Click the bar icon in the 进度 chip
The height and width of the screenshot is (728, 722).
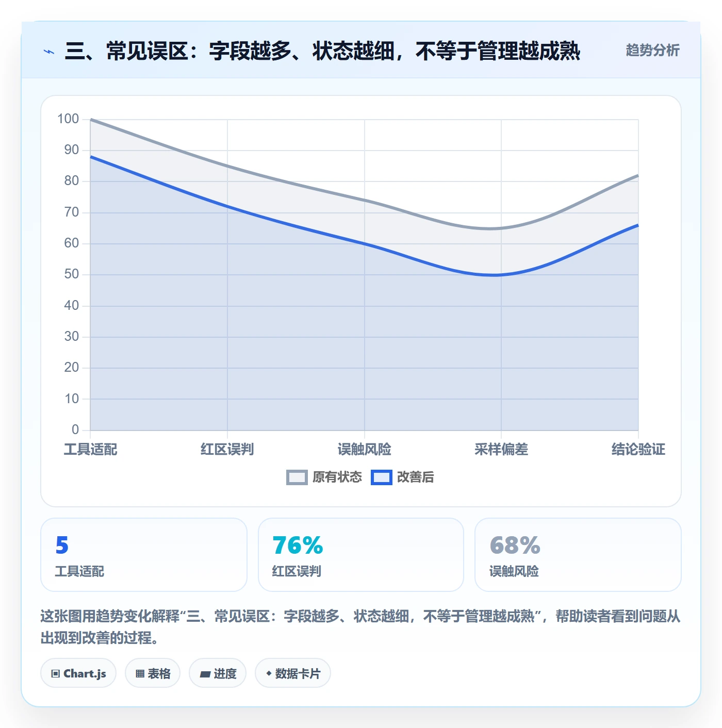click(x=205, y=674)
